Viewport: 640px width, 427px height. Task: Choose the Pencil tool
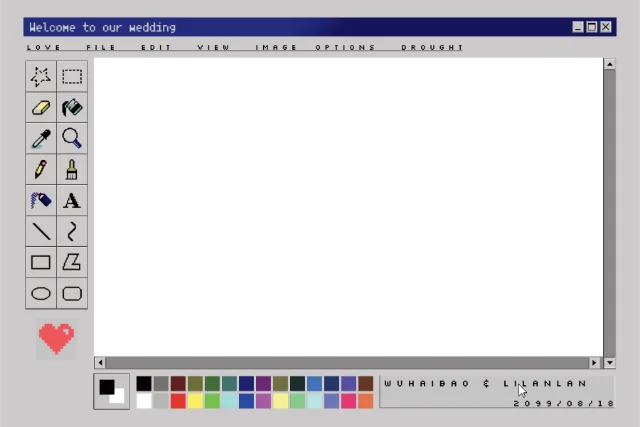click(x=41, y=169)
